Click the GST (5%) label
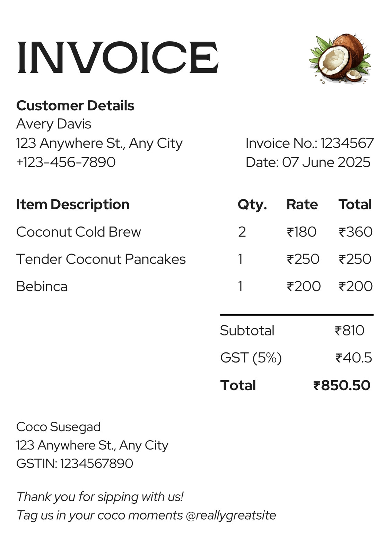 click(251, 358)
